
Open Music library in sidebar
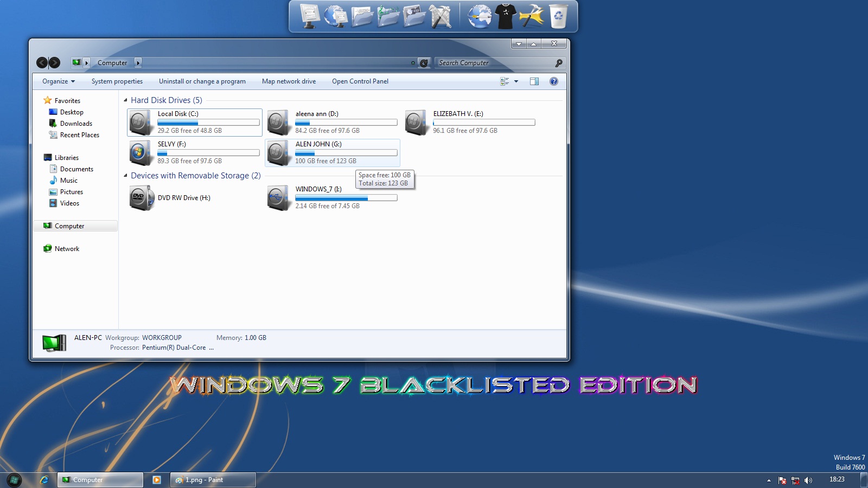(63, 181)
